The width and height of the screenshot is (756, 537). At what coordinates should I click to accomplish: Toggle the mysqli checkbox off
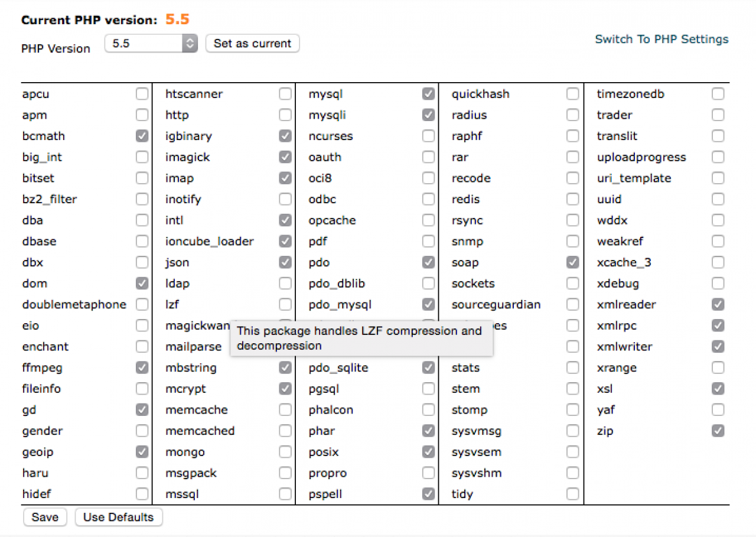point(429,115)
